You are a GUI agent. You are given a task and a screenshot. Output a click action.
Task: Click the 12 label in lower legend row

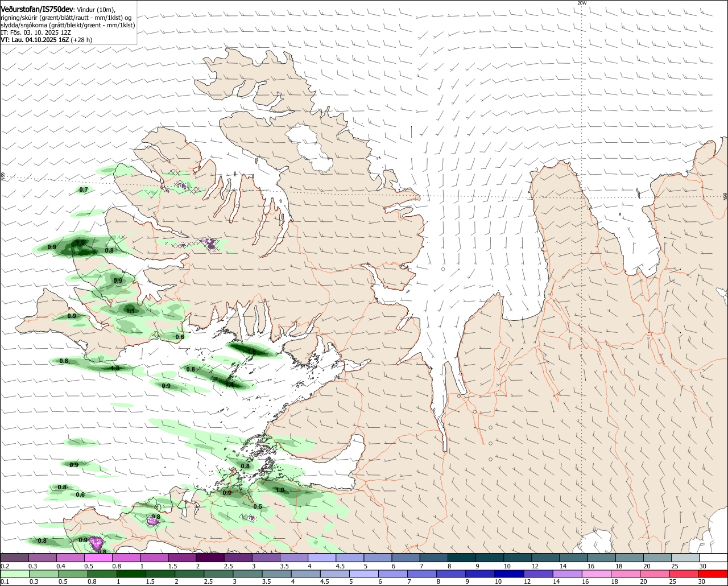(x=526, y=582)
